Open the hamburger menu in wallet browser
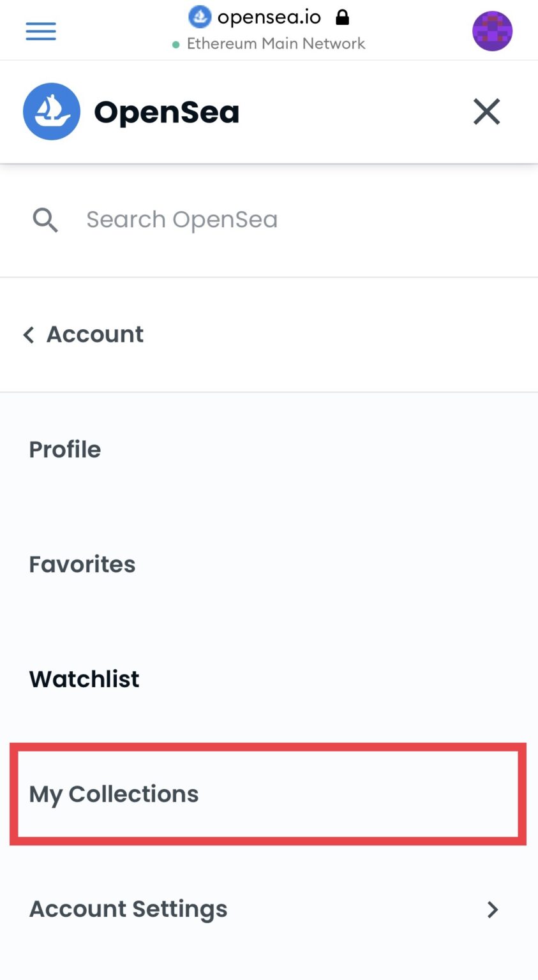The image size is (538, 980). click(41, 31)
